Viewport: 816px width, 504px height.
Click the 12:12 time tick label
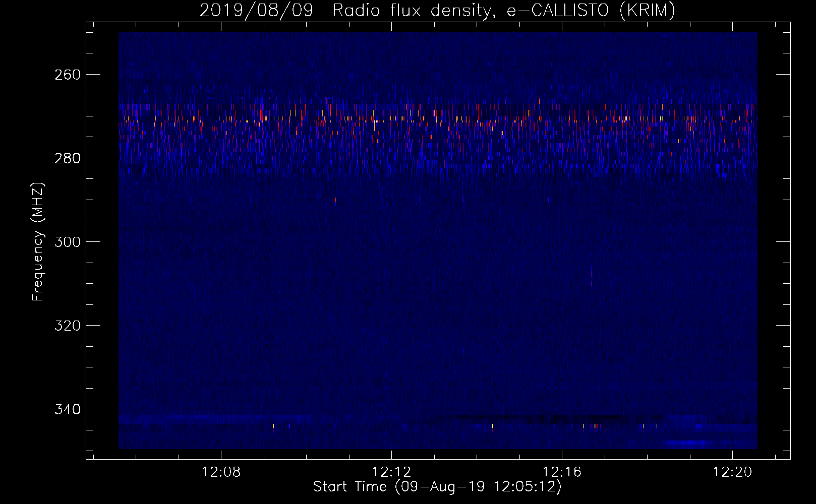391,472
